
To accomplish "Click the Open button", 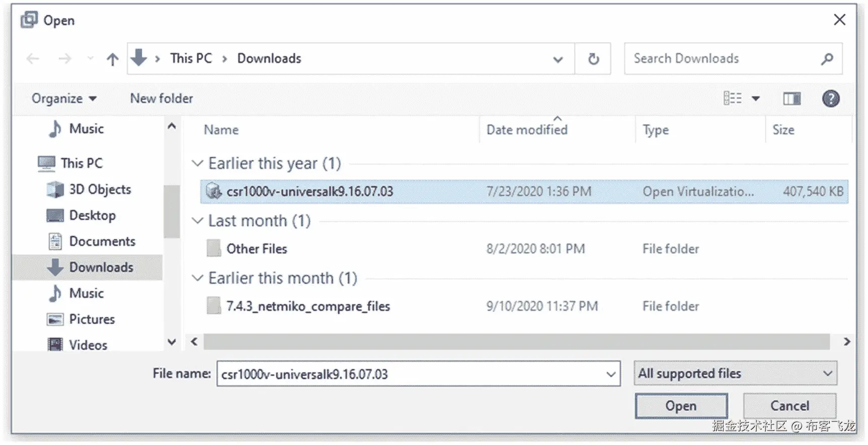I will click(x=681, y=406).
